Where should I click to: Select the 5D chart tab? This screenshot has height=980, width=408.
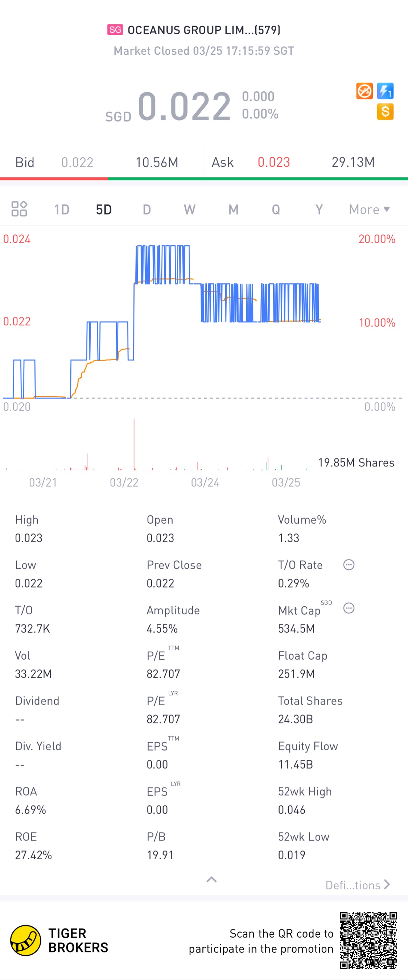(103, 209)
